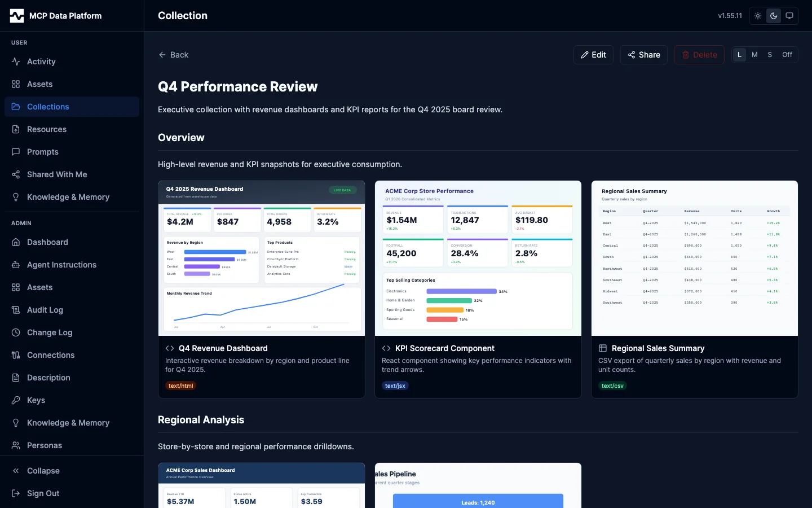Select the system theme monitor toggle
Viewport: 812px width, 508px height.
[x=789, y=16]
